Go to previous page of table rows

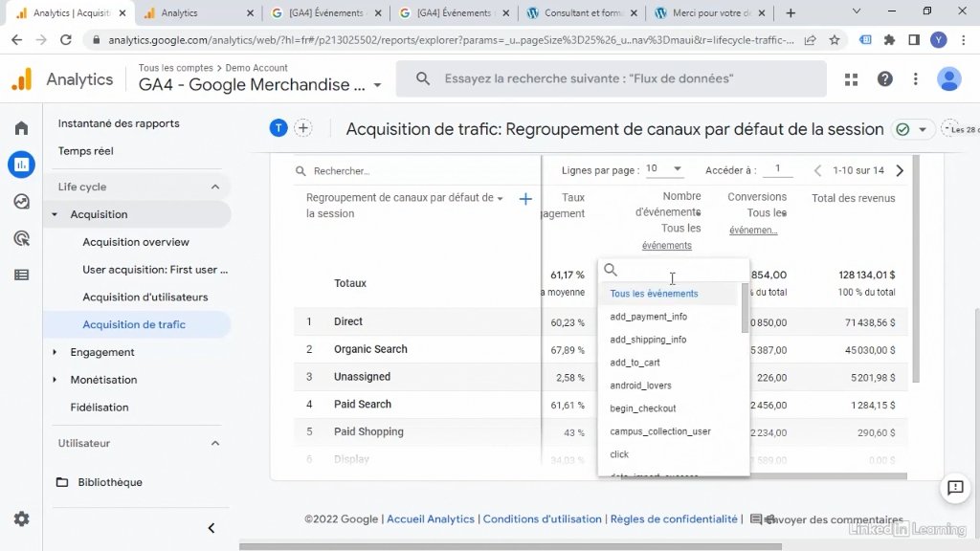817,170
